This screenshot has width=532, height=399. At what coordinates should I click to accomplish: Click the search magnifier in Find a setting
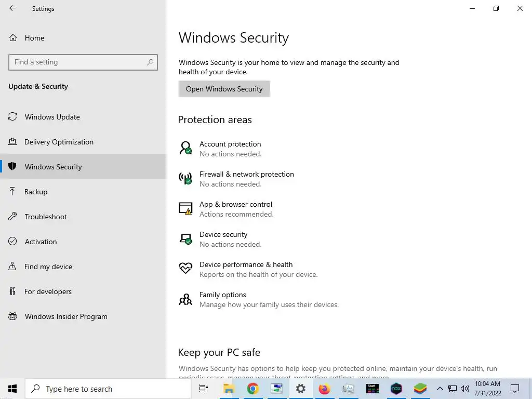pos(150,62)
